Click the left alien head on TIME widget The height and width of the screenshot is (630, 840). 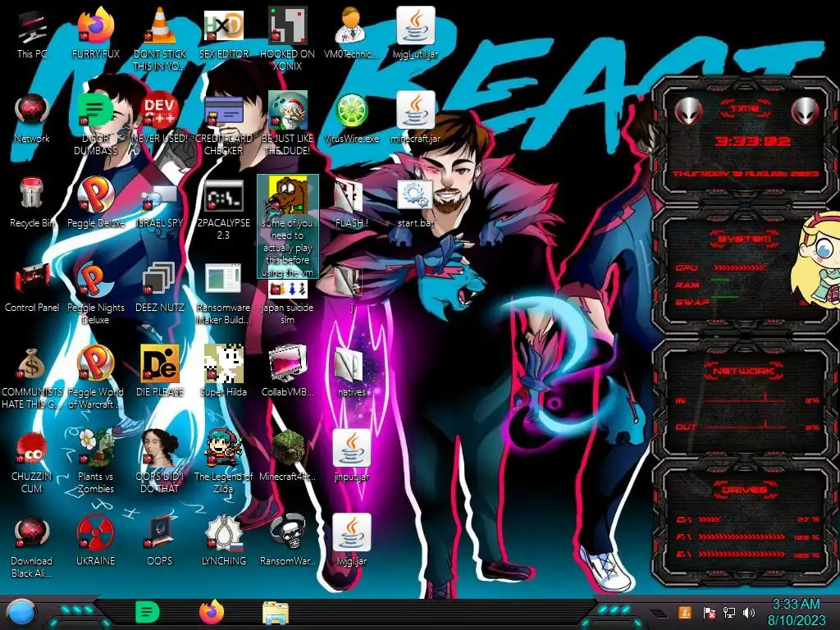pos(688,112)
